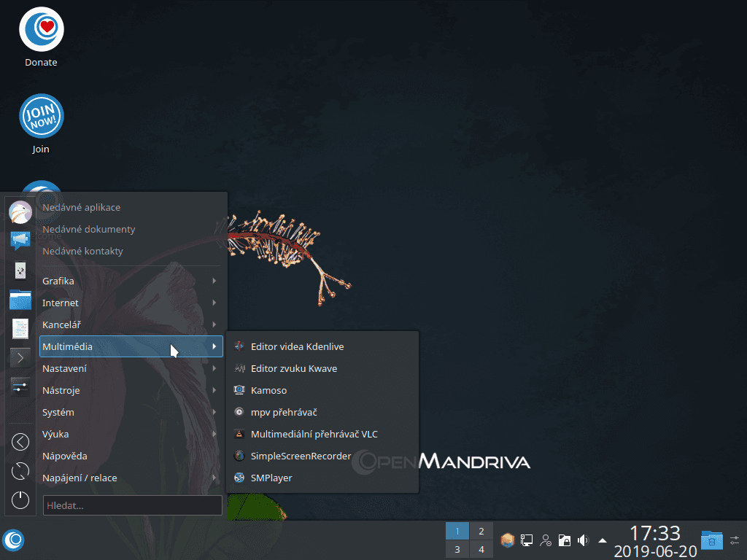Image resolution: width=747 pixels, height=560 pixels.
Task: Open Konsole terminal from the favorites sidebar
Action: tap(20, 358)
